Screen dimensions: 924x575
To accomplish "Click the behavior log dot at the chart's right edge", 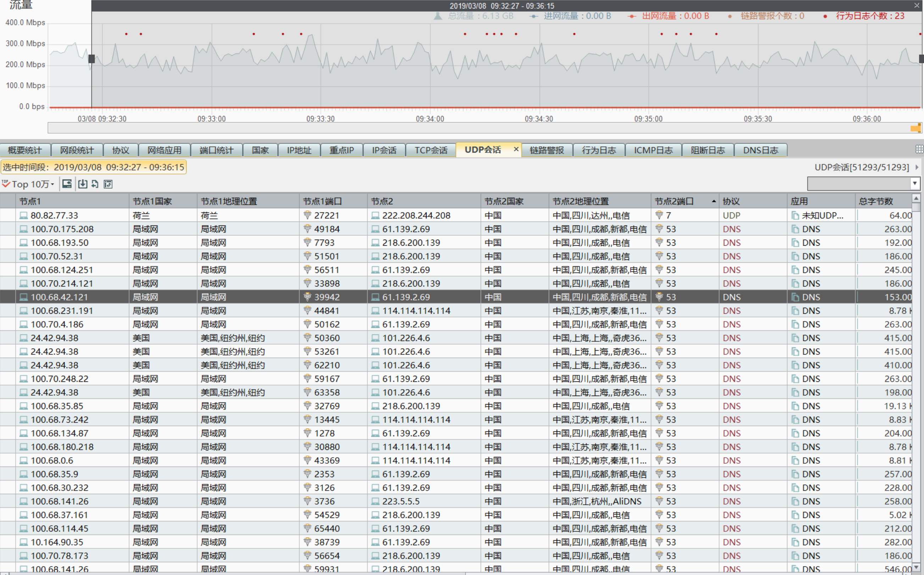I will tap(920, 34).
